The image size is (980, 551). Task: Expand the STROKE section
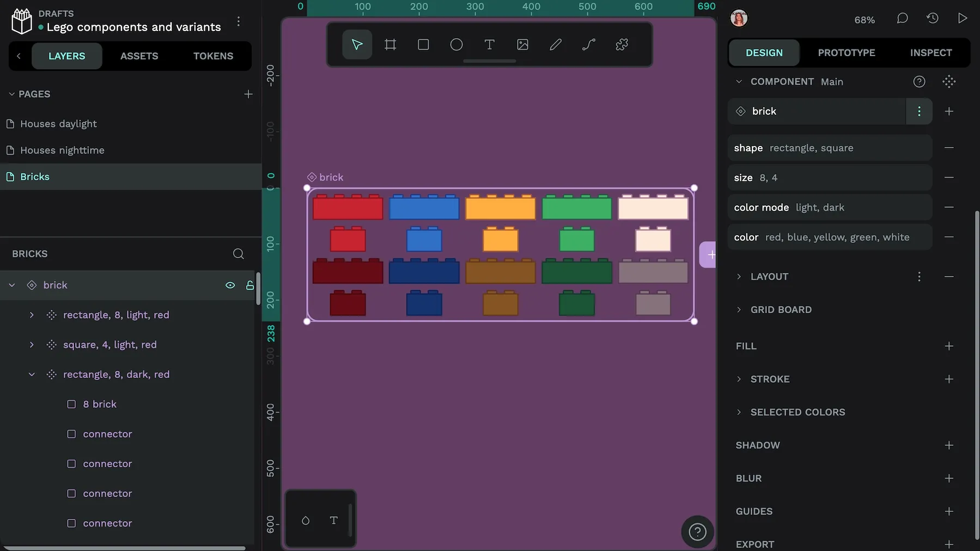(739, 379)
